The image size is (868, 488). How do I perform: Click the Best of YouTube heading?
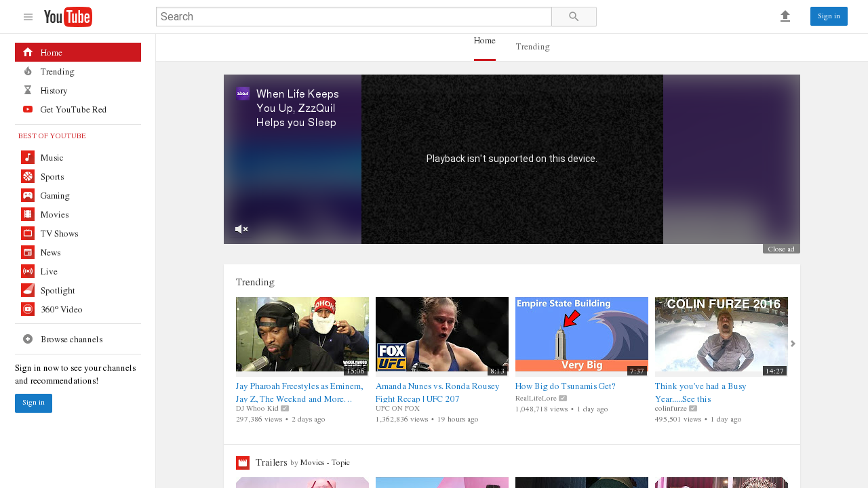(52, 136)
